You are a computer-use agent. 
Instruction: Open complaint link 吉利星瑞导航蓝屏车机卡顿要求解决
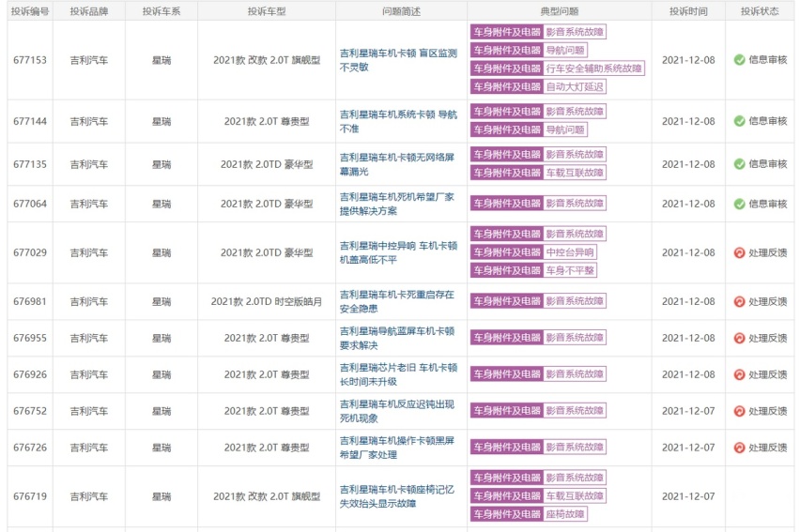tap(397, 338)
